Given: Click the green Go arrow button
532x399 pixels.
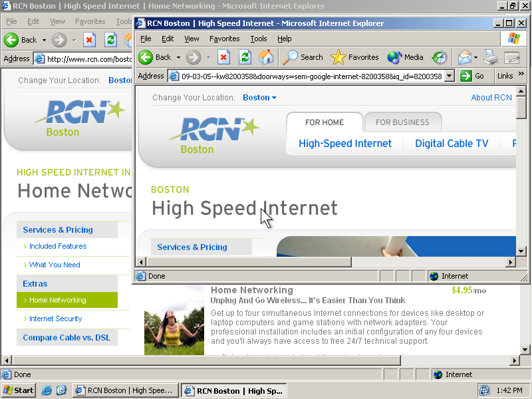Looking at the screenshot, I should pos(466,76).
